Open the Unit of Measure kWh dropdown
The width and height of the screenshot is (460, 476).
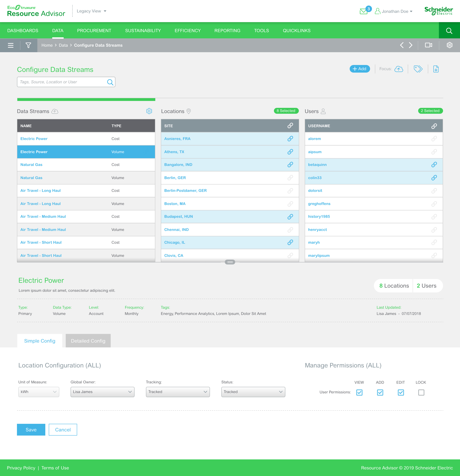(x=39, y=392)
